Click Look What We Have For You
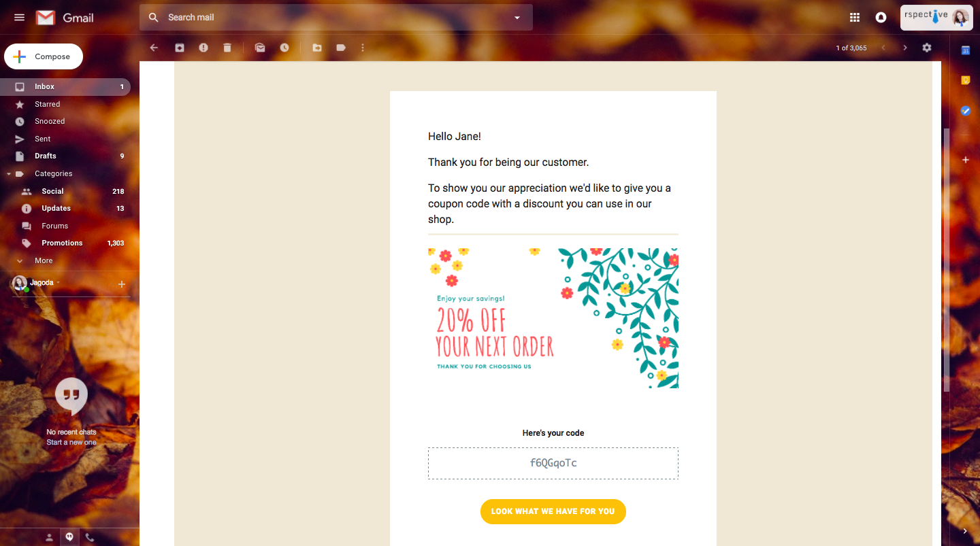The height and width of the screenshot is (546, 980). [553, 511]
